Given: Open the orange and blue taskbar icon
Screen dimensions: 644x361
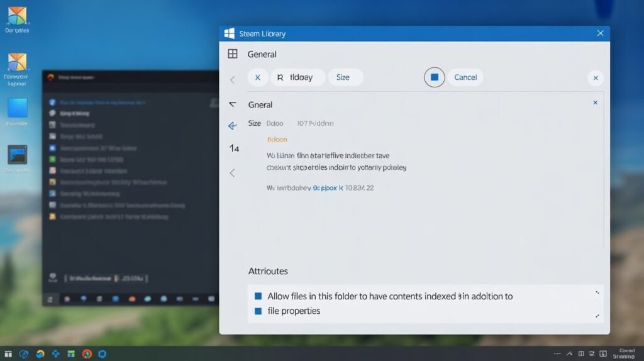Looking at the screenshot, I should click(x=40, y=353).
